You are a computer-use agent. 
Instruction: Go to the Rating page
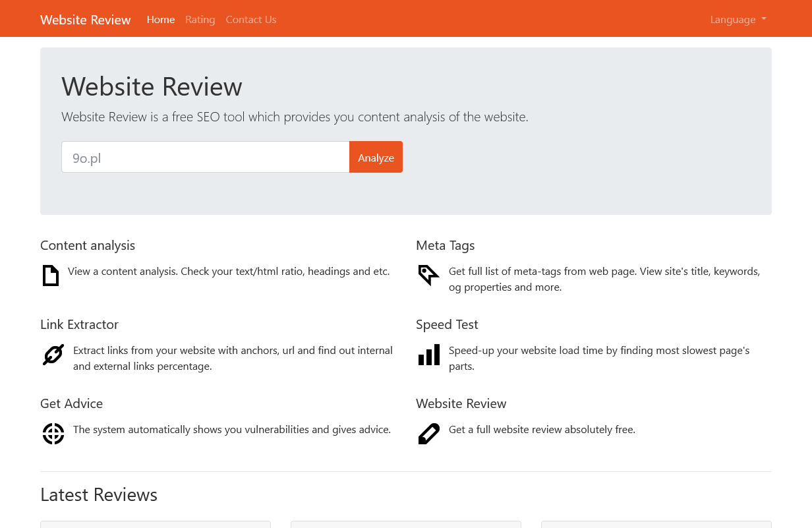point(200,20)
